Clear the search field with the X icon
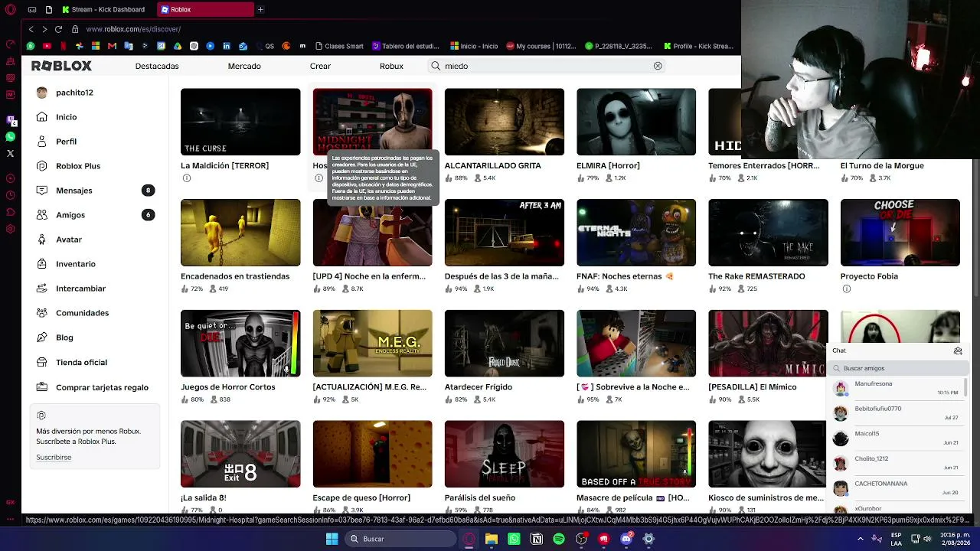 pyautogui.click(x=658, y=66)
